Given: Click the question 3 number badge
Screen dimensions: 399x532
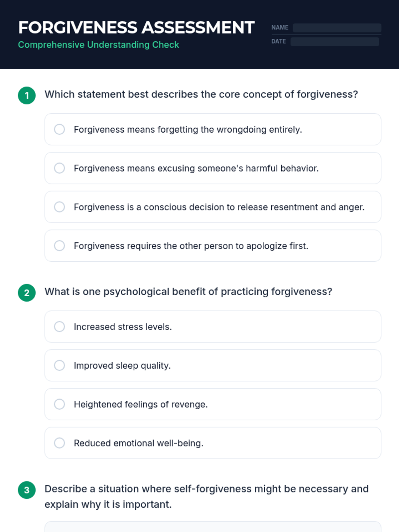Looking at the screenshot, I should pos(27,490).
